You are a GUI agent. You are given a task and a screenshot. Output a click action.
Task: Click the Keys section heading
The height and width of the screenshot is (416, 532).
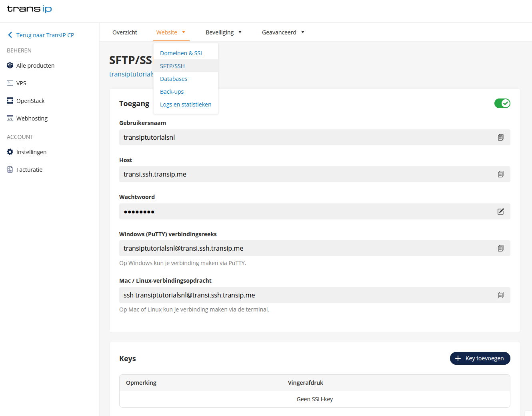[x=128, y=358]
